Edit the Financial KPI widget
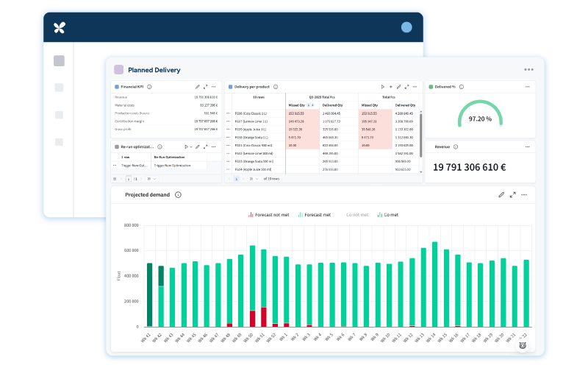 pos(197,87)
